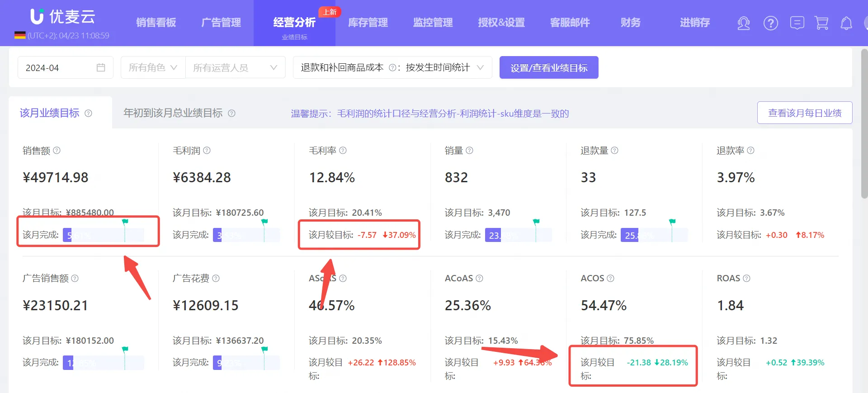Click help icon next to ACOS
This screenshot has height=393, width=868.
click(611, 278)
